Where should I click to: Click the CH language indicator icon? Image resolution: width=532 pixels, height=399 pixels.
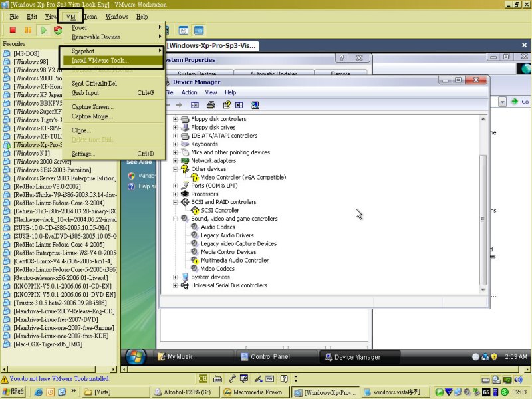pos(203,378)
